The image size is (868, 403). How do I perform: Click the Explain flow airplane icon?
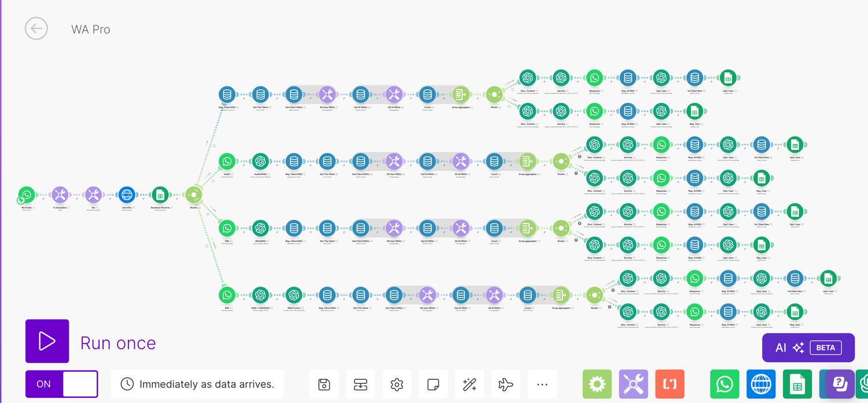pyautogui.click(x=506, y=384)
